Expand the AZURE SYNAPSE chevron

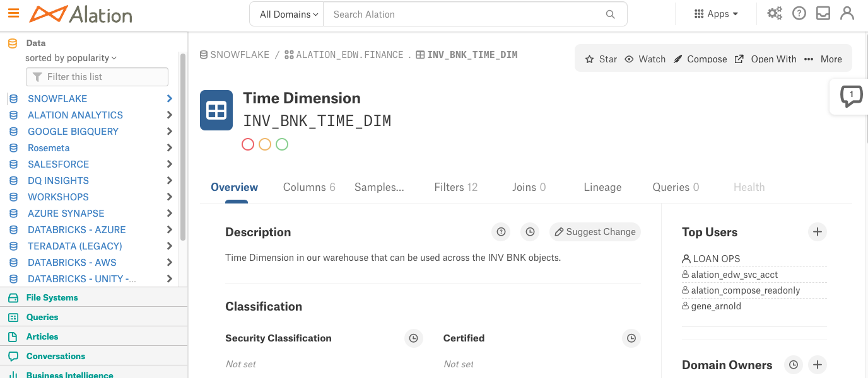click(x=169, y=214)
